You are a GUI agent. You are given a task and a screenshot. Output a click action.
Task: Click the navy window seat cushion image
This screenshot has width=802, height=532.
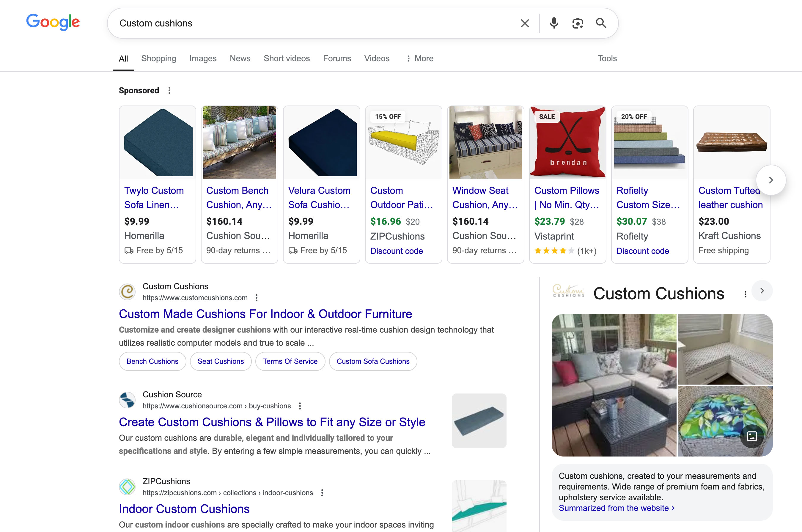(485, 142)
